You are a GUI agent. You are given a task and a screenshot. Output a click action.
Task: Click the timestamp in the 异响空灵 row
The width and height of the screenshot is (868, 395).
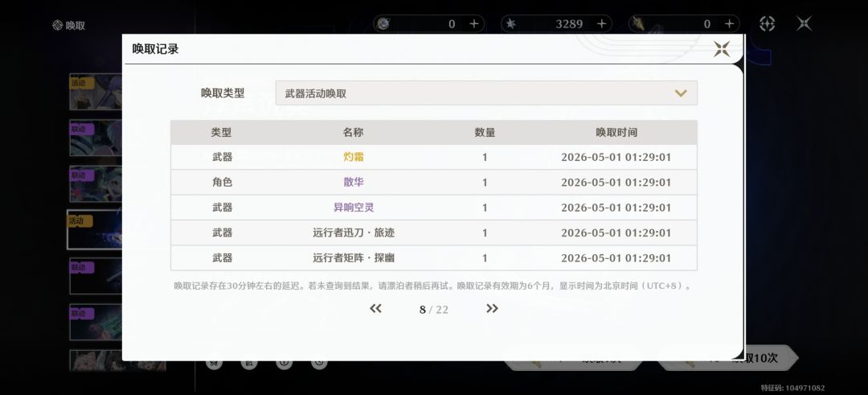point(616,208)
